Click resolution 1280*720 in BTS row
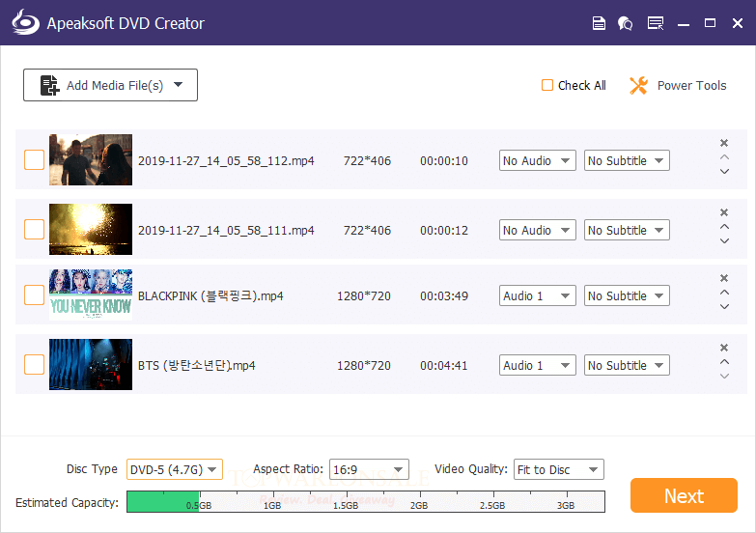This screenshot has height=533, width=756. 364,365
